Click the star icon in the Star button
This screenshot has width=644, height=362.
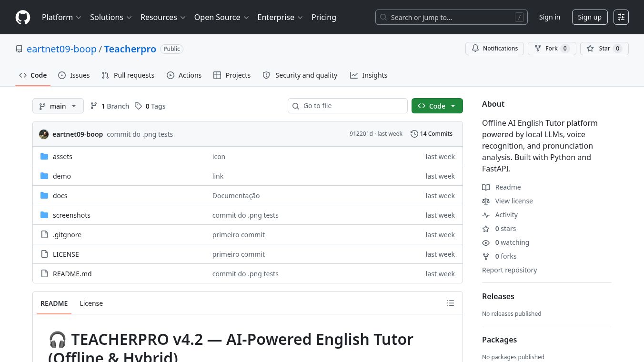[590, 49]
